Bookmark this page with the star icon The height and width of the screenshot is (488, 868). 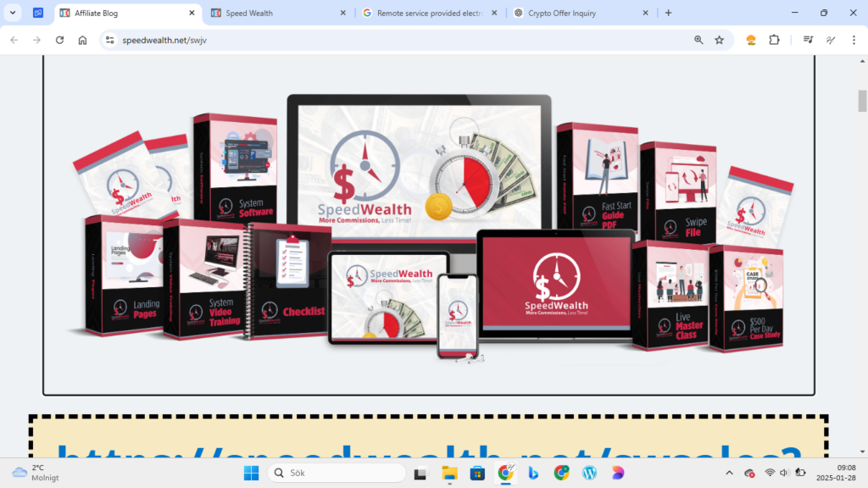point(719,40)
